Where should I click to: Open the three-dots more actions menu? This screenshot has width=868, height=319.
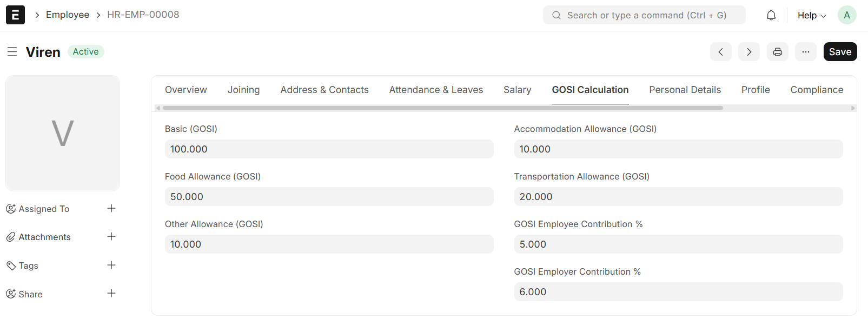pyautogui.click(x=805, y=52)
